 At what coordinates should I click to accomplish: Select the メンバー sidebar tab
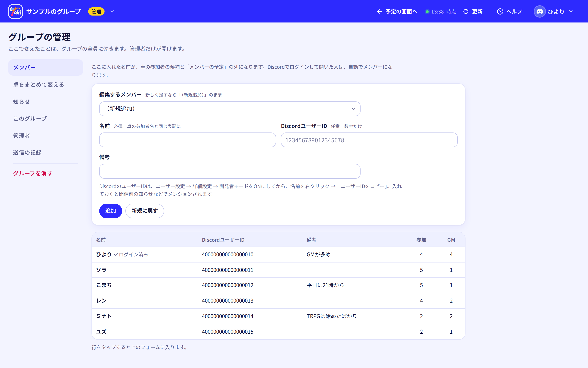click(46, 67)
